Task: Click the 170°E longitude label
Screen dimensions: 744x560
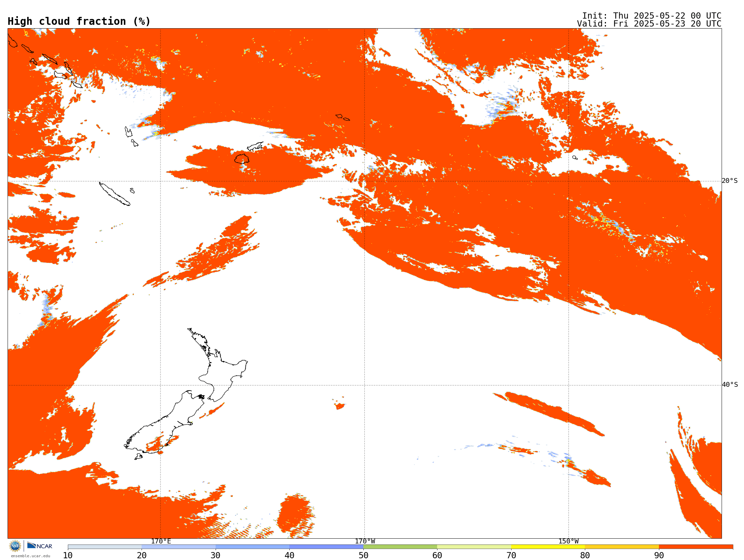Action: point(161,541)
